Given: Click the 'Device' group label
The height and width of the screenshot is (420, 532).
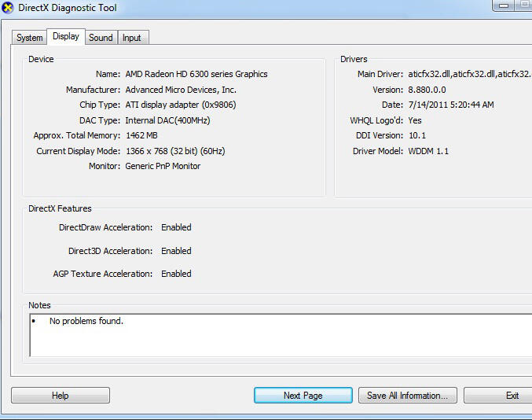Looking at the screenshot, I should point(41,59).
